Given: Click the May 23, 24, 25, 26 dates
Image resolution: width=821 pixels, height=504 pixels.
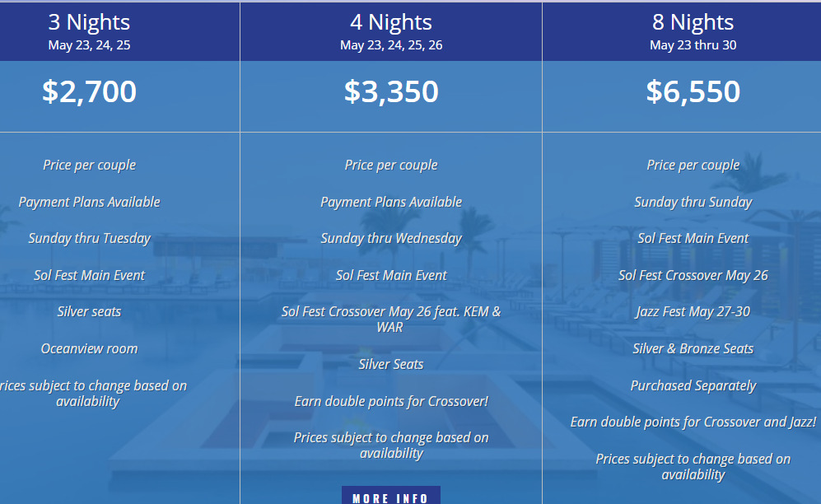Looking at the screenshot, I should point(391,45).
